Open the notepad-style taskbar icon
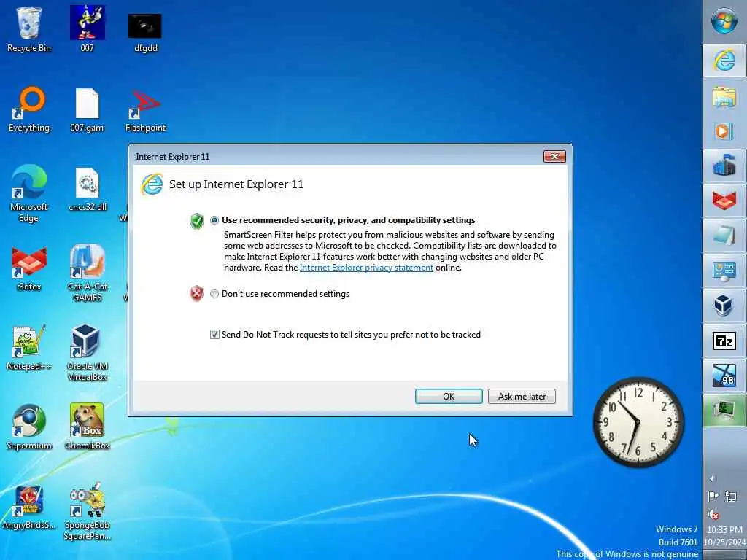This screenshot has width=747, height=560. (x=724, y=236)
